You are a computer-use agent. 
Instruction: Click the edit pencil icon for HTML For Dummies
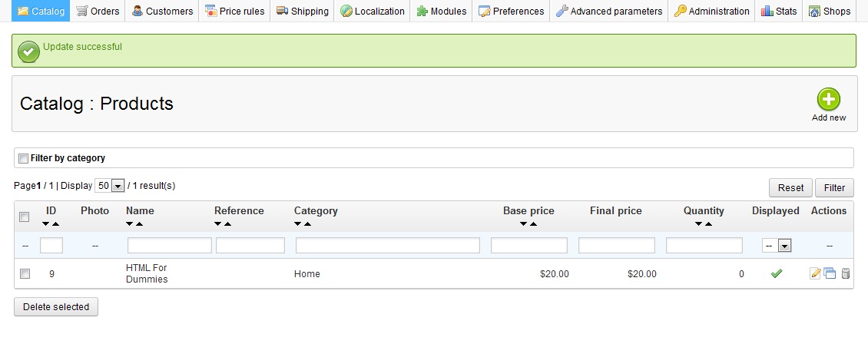tap(816, 273)
